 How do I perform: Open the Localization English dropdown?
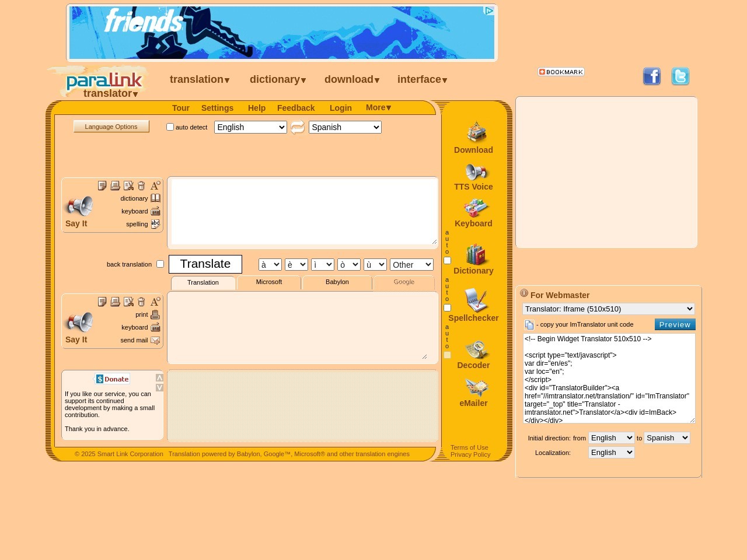[x=612, y=453]
